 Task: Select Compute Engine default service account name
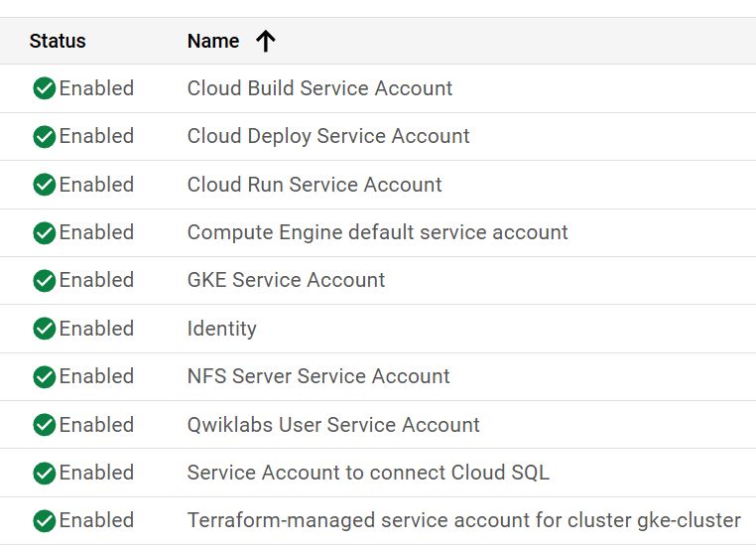[x=378, y=232]
